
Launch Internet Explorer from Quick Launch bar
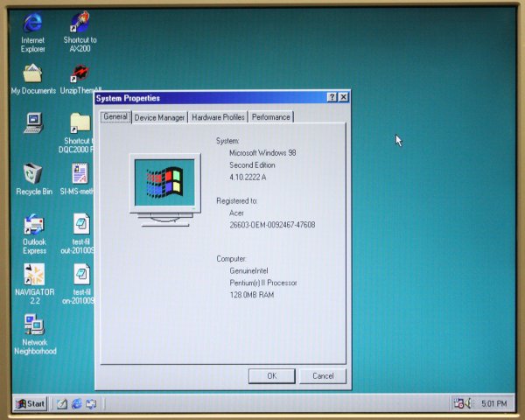[77, 403]
